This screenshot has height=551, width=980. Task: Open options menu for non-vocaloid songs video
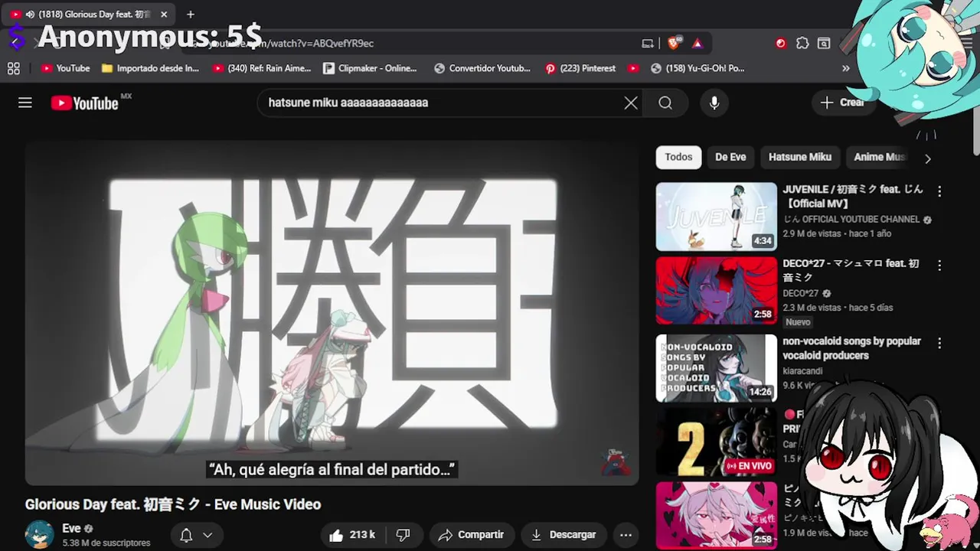(x=939, y=343)
